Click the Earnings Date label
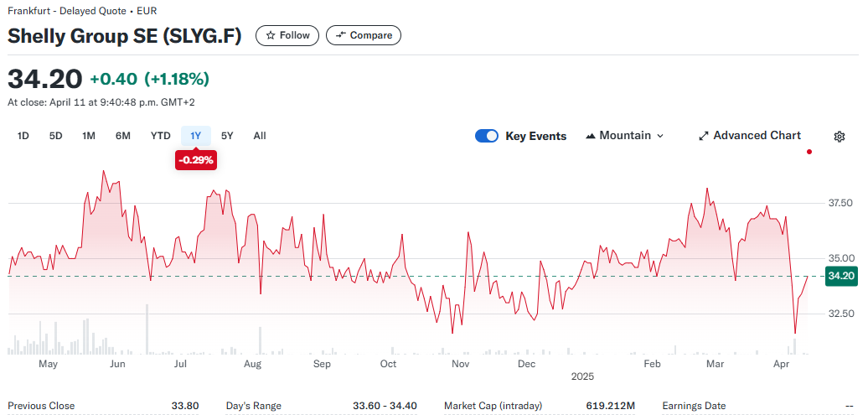The height and width of the screenshot is (415, 868). click(694, 406)
